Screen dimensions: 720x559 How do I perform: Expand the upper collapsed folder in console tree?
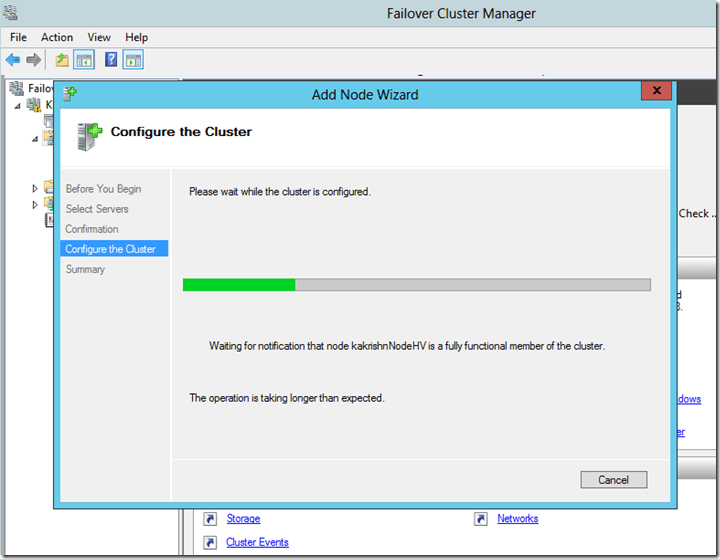[x=36, y=187]
